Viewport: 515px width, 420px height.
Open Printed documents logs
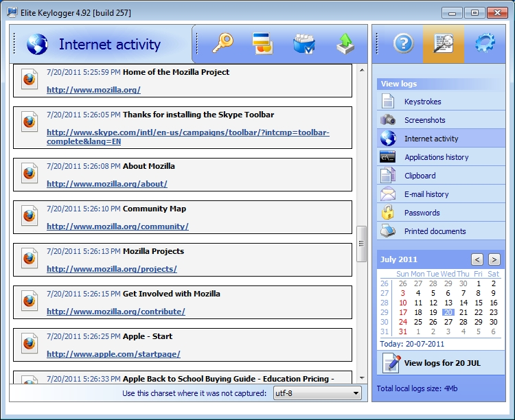pyautogui.click(x=441, y=231)
